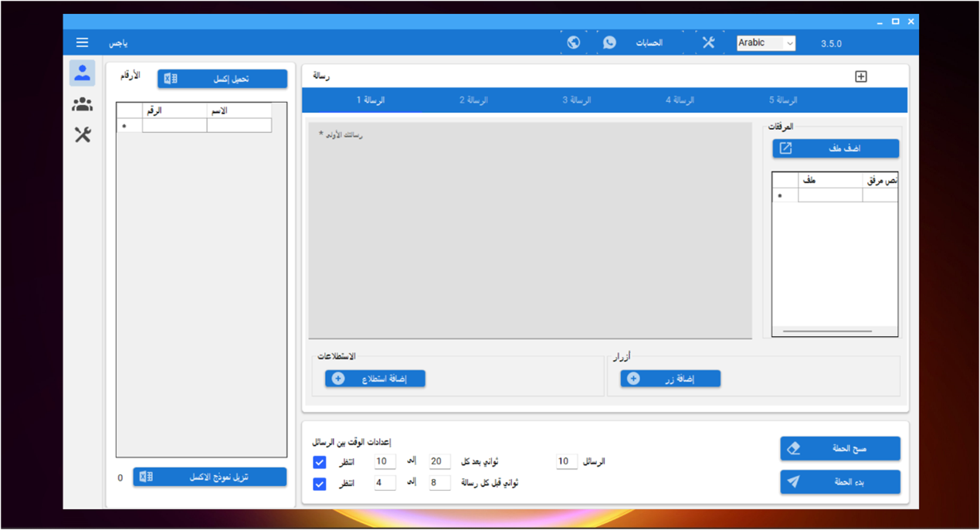Switch to the الرسالة 4 tab
This screenshot has width=980, height=530.
click(x=680, y=100)
